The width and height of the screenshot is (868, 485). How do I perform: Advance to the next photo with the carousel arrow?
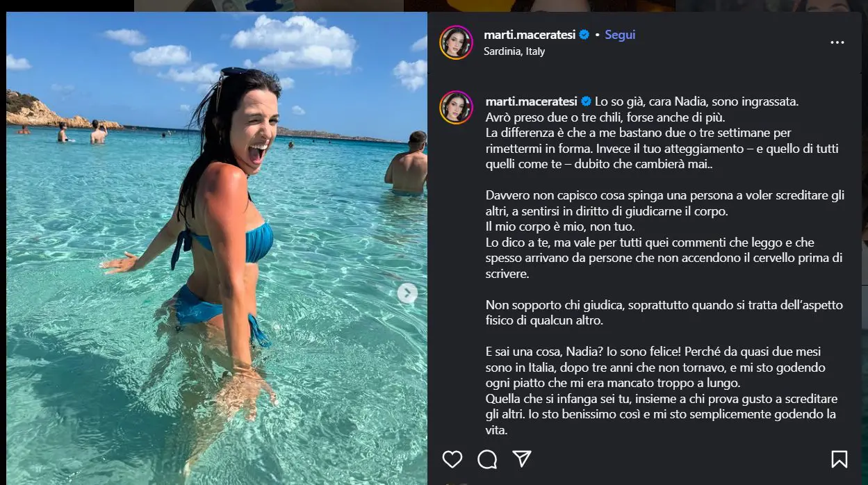pos(407,293)
